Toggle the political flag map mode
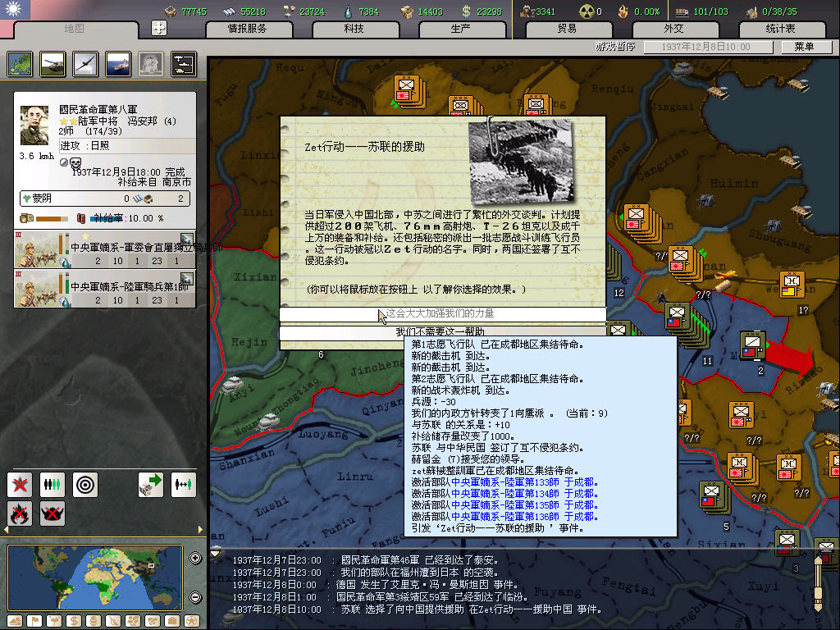This screenshot has width=840, height=630. point(34,620)
